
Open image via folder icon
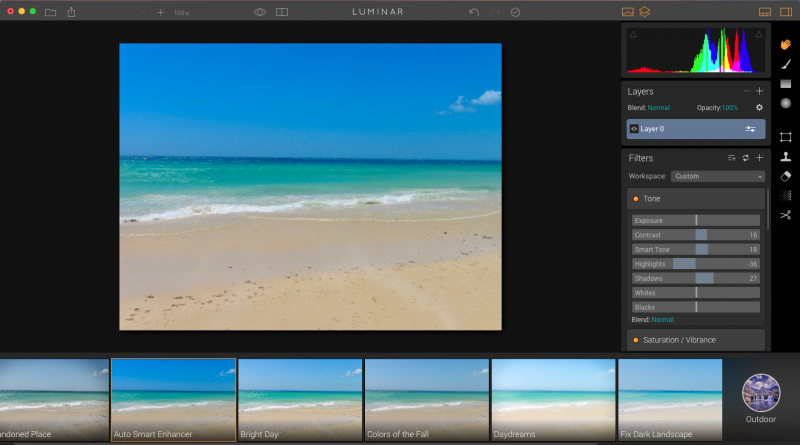pos(51,12)
